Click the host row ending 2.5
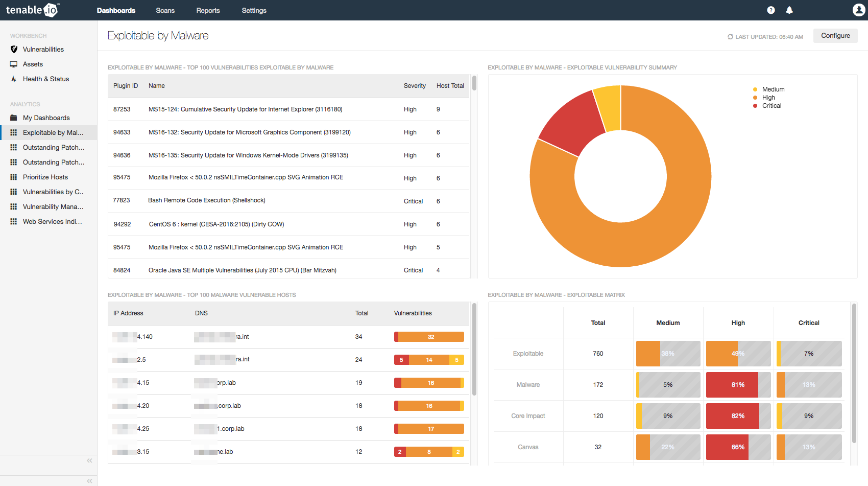This screenshot has width=868, height=486. [x=288, y=360]
